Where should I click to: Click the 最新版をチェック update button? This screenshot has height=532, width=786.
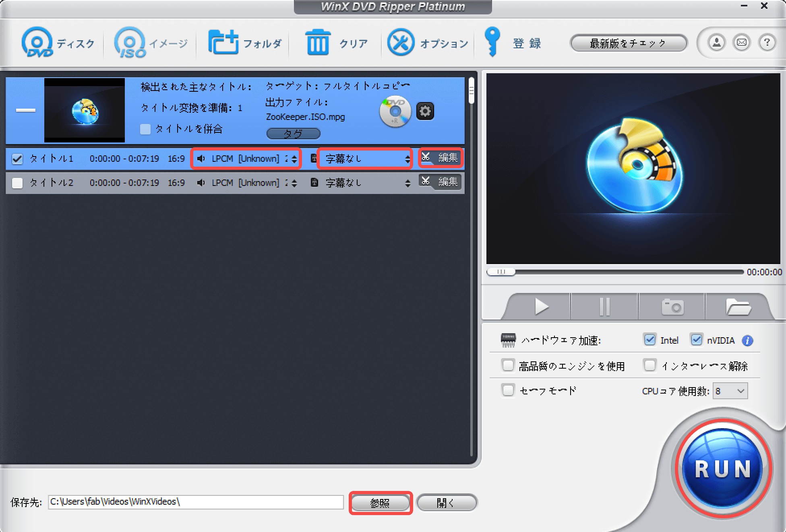pyautogui.click(x=629, y=43)
